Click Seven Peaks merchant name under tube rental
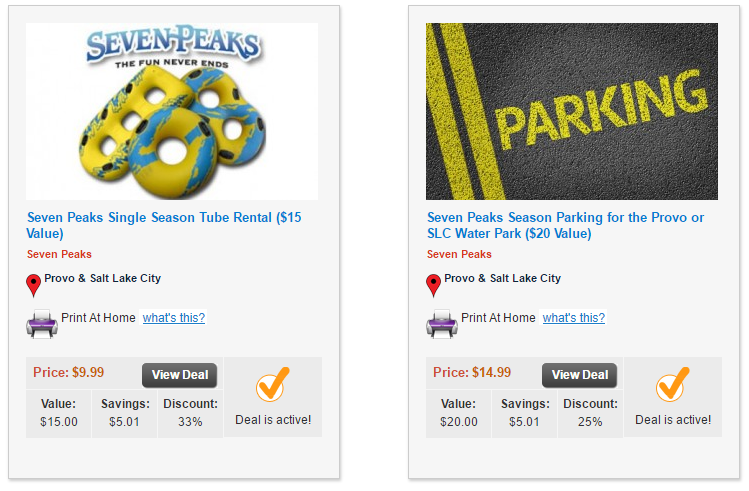Viewport: 749px width, 491px height. click(59, 254)
